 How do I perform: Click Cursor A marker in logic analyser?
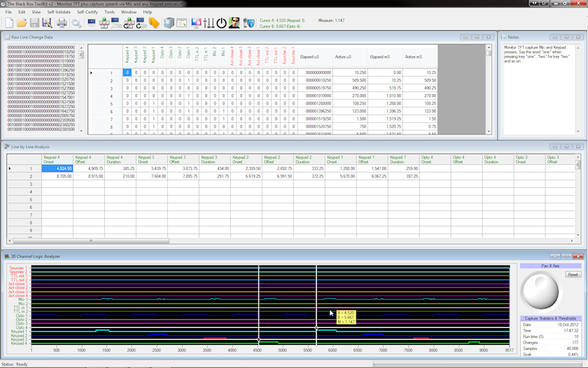coord(259,340)
